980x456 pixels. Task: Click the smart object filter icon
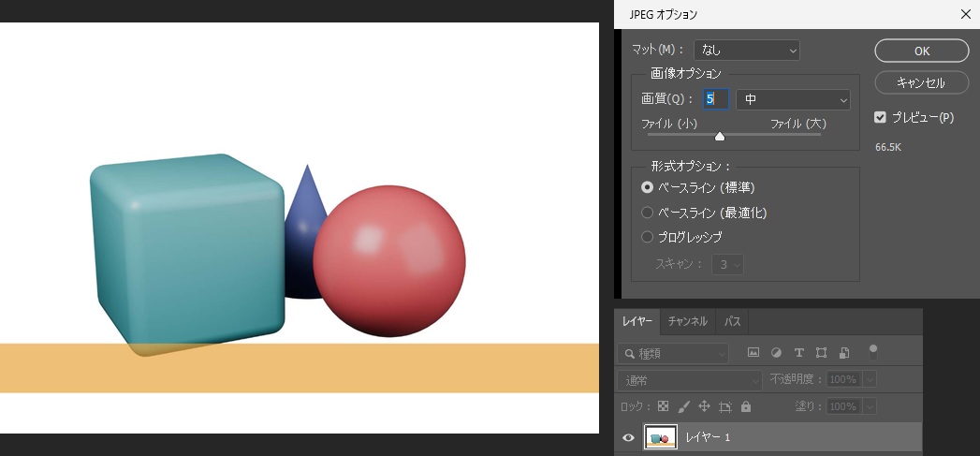[x=844, y=353]
